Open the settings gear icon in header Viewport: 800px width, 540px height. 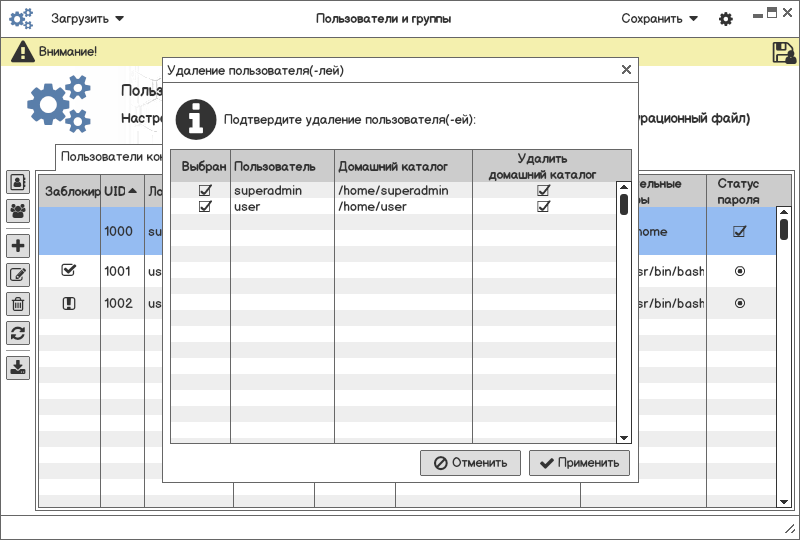(x=726, y=19)
